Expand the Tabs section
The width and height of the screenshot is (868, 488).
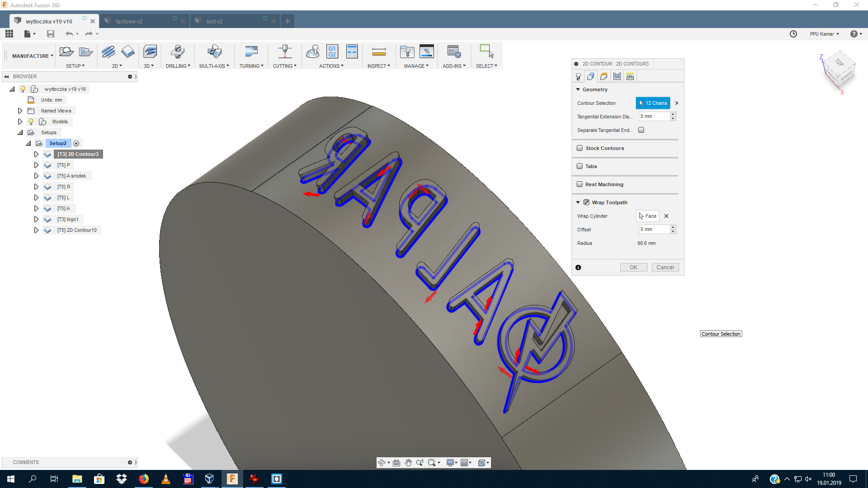[591, 166]
